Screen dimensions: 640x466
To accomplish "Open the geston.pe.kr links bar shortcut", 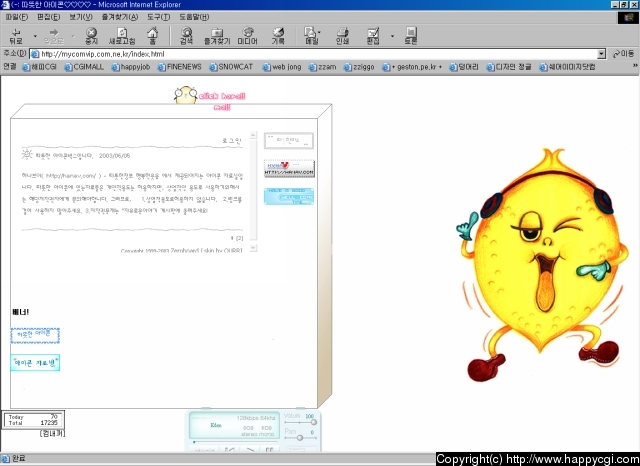I will [x=412, y=67].
